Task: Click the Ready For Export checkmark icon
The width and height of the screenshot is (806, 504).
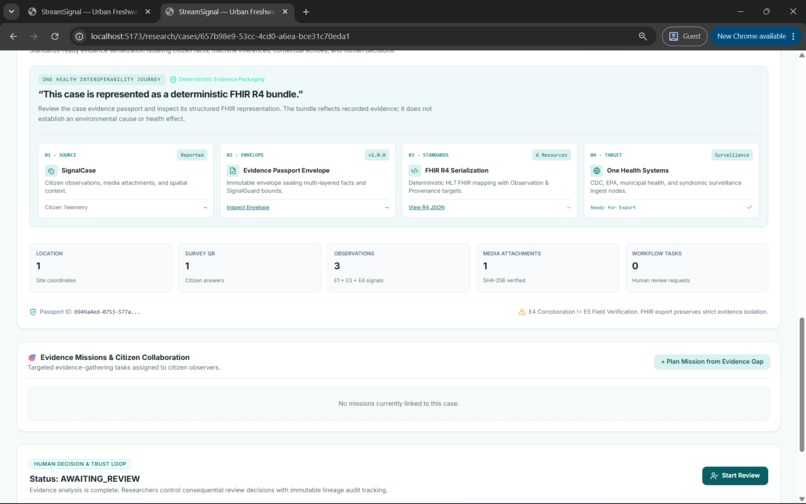Action: [x=749, y=207]
